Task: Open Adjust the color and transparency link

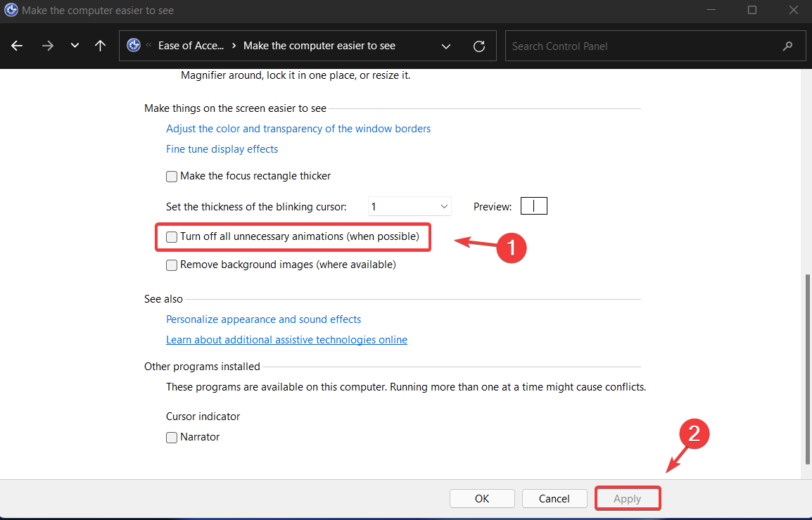Action: click(298, 128)
